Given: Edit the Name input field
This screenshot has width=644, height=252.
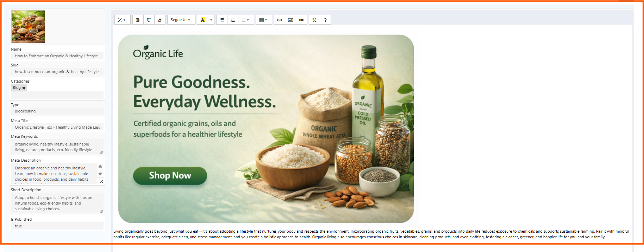Looking at the screenshot, I should 57,56.
